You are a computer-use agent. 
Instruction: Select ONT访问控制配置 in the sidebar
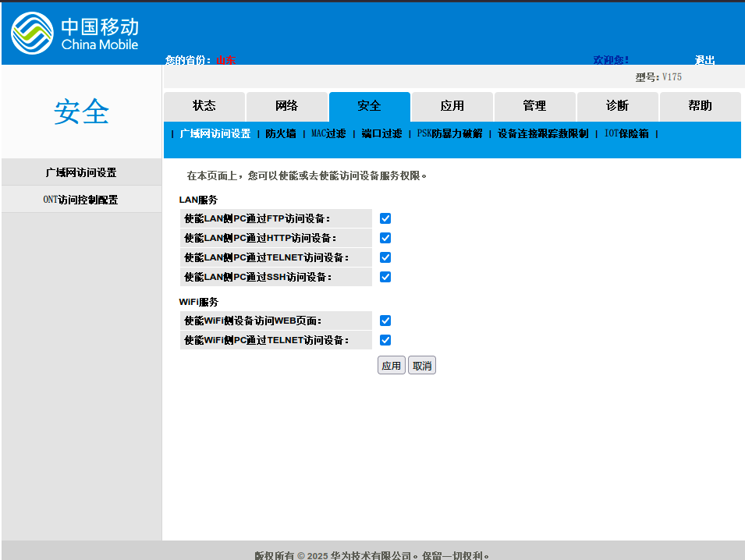pyautogui.click(x=81, y=200)
